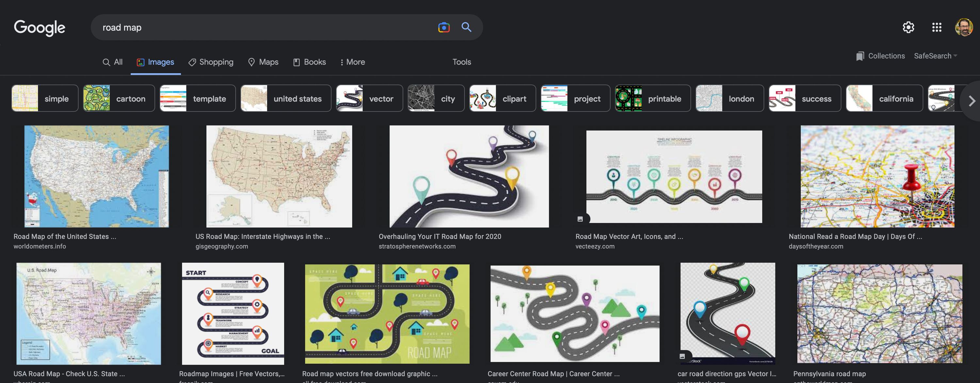Open the account profile picture
Viewport: 980px width, 383px height.
click(963, 27)
